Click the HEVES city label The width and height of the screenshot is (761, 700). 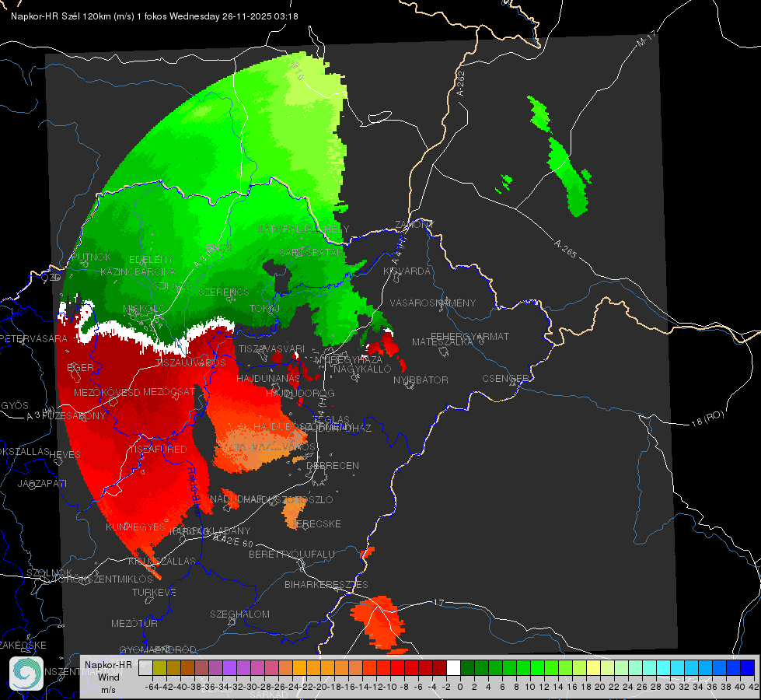click(65, 455)
